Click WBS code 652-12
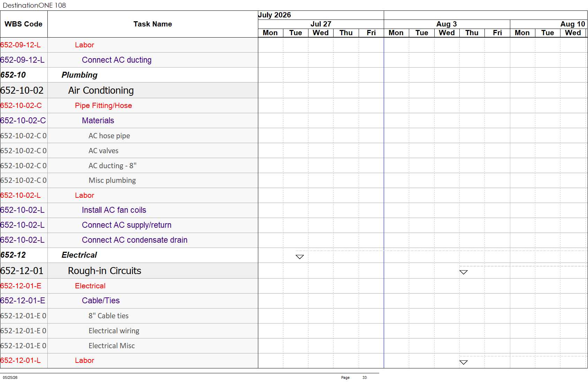This screenshot has width=588, height=382. (x=13, y=255)
